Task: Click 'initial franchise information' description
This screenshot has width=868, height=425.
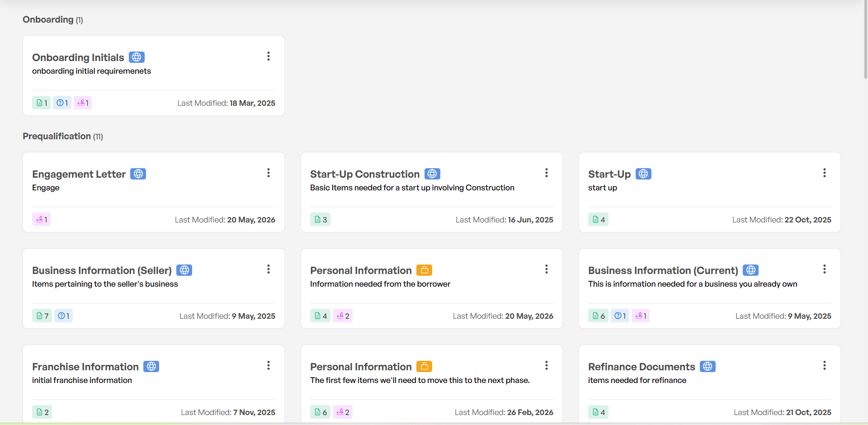Action: [82, 380]
